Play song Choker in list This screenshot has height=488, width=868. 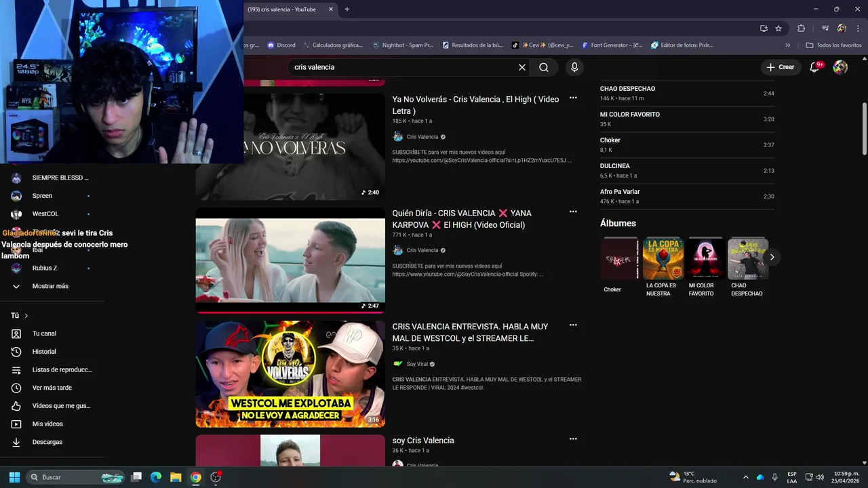[x=687, y=145]
